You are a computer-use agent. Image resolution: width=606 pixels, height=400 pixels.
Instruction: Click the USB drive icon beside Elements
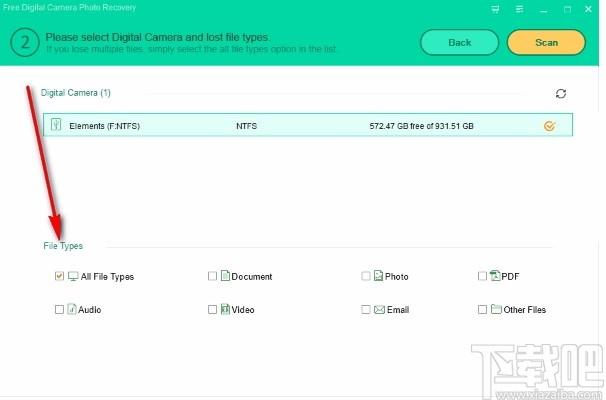pyautogui.click(x=56, y=124)
